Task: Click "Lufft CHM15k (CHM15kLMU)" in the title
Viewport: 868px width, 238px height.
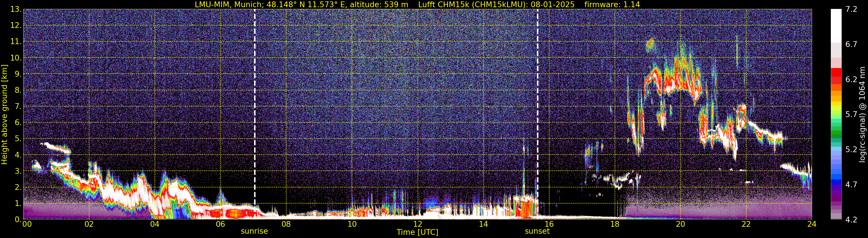Action: [472, 4]
